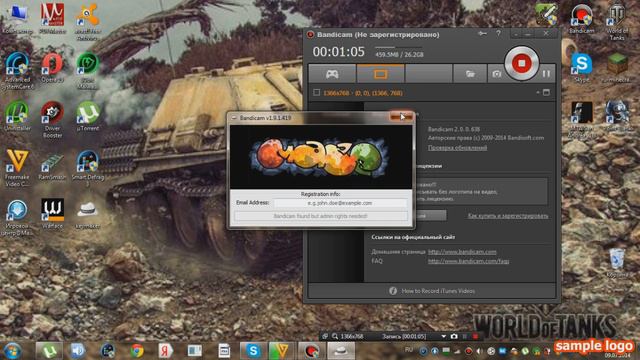Open the output folder icon in Bandicam
Image resolution: width=640 pixels, height=360 pixels.
pos(470,74)
